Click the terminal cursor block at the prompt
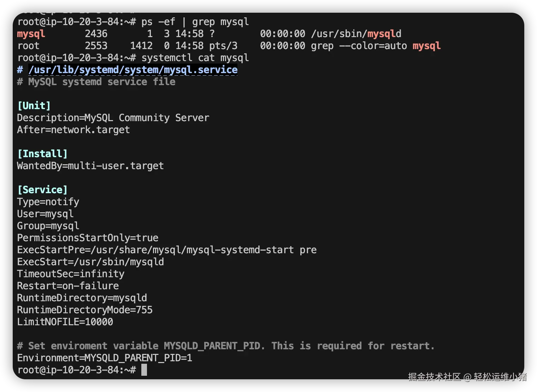 144,370
